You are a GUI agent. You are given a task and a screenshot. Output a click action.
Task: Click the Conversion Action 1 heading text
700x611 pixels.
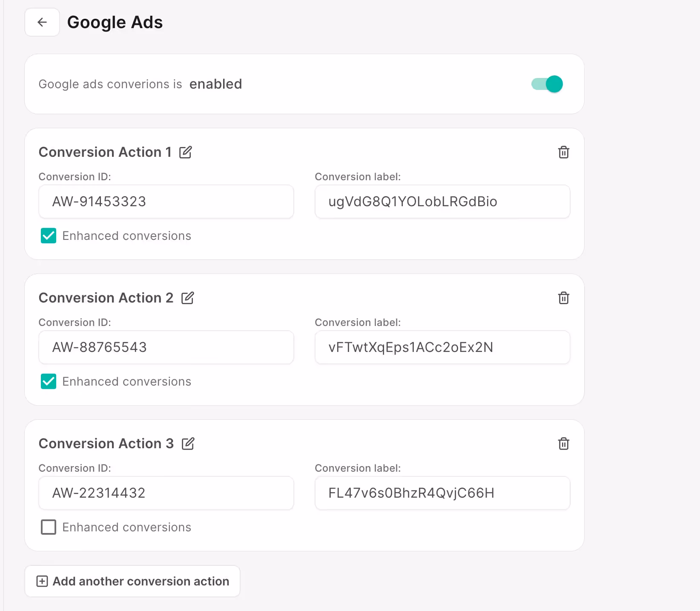pyautogui.click(x=105, y=152)
